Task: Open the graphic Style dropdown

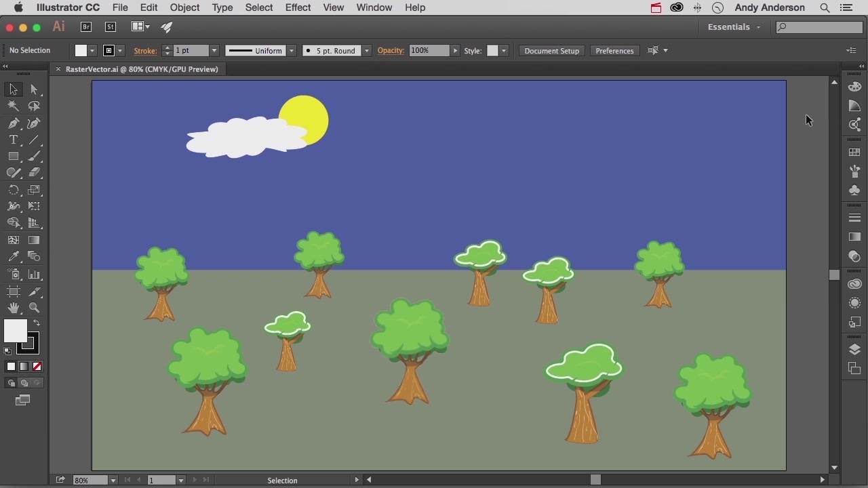Action: pyautogui.click(x=504, y=51)
